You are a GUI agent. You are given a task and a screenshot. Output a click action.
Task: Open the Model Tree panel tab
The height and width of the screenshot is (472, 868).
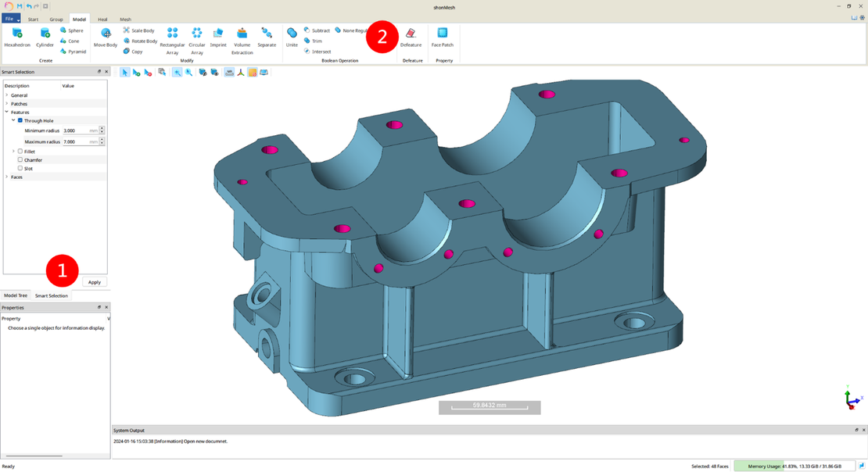click(x=16, y=296)
